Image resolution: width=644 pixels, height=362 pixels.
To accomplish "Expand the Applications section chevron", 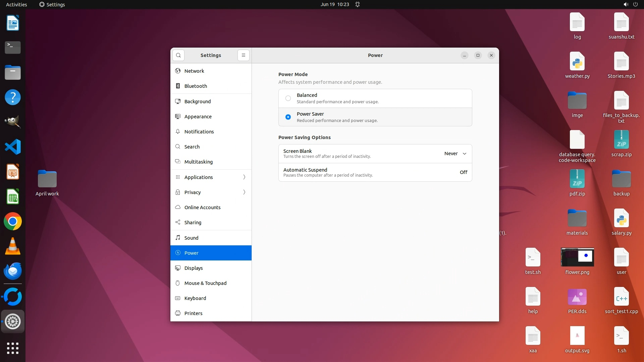I will [x=244, y=177].
